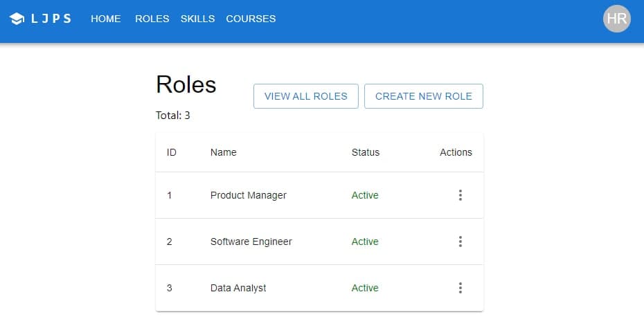Viewport: 644px width, 319px height.
Task: Click the Name column header
Action: tap(223, 152)
